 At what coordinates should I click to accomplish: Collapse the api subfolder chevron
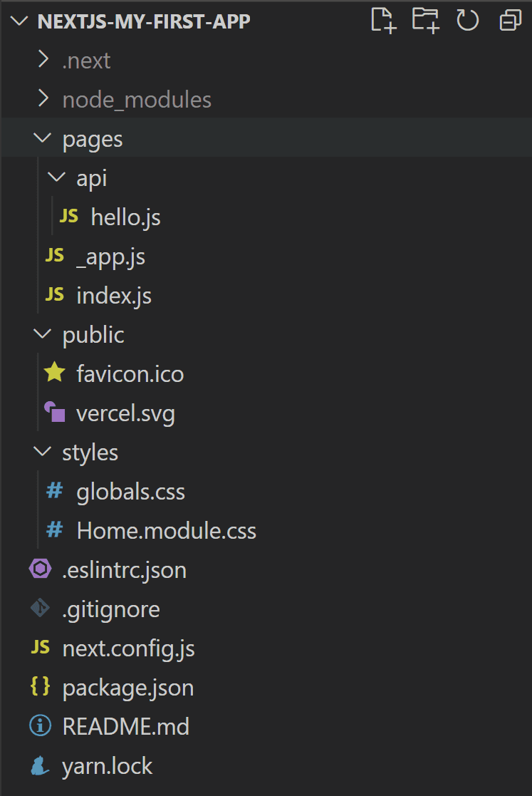pyautogui.click(x=56, y=177)
